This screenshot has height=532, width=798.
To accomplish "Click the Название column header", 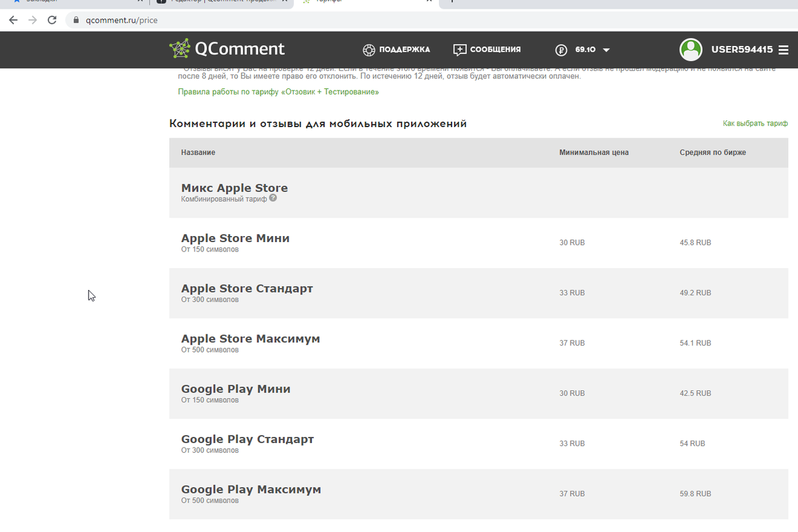I will pos(198,152).
